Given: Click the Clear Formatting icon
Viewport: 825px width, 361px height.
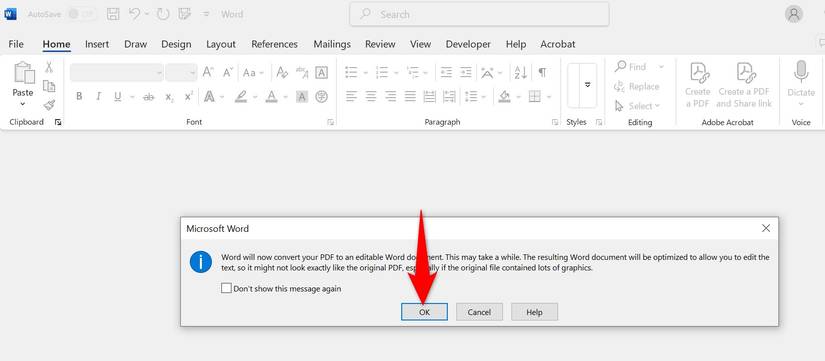Looking at the screenshot, I should [x=282, y=73].
